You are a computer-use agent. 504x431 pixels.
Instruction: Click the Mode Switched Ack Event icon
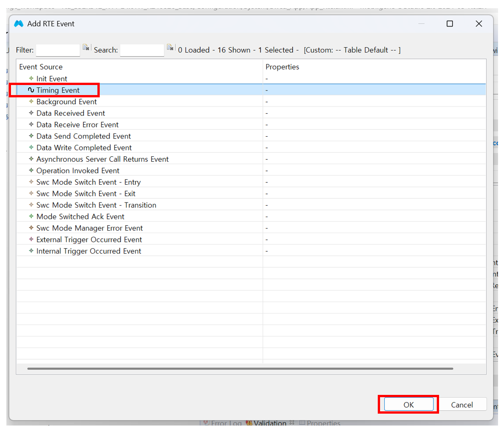(31, 216)
